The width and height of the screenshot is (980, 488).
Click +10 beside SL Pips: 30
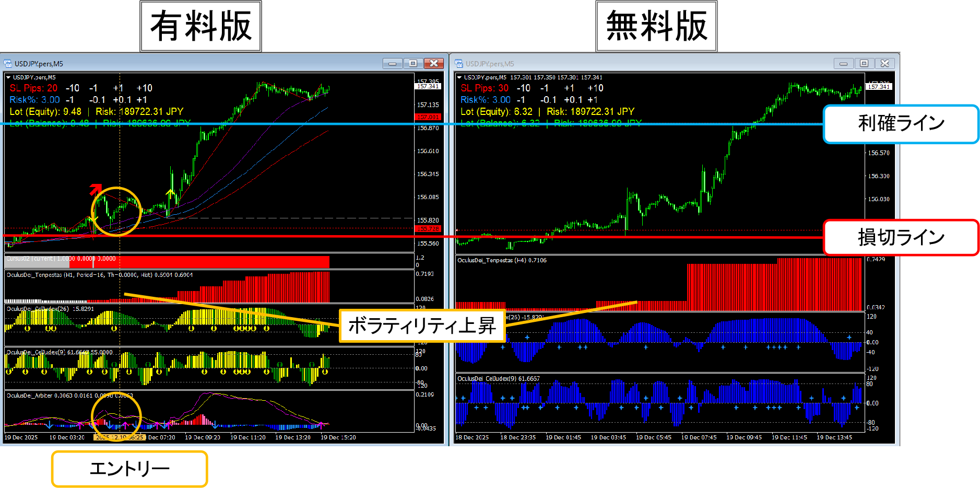click(596, 88)
